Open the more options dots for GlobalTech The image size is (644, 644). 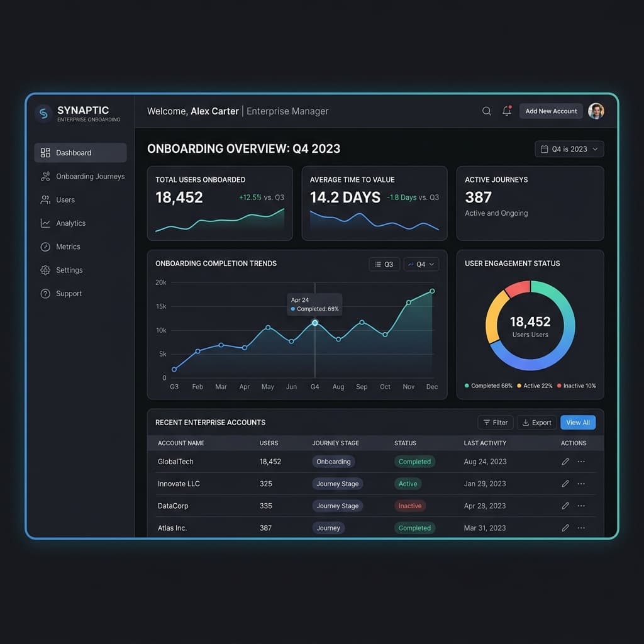581,462
